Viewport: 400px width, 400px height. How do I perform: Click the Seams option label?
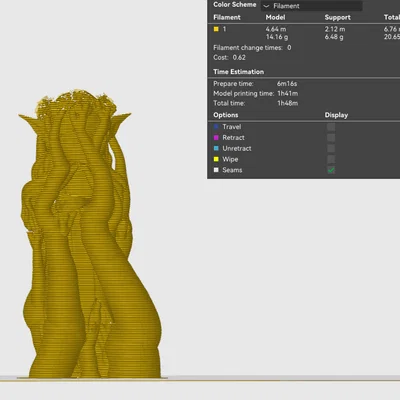(232, 170)
